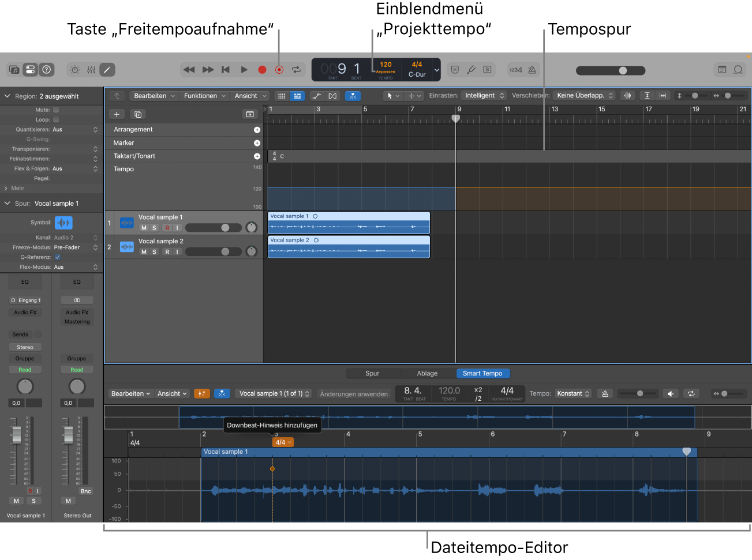This screenshot has width=752, height=560.
Task: Open the Tempo Konstant pop-up menu
Action: click(x=573, y=393)
